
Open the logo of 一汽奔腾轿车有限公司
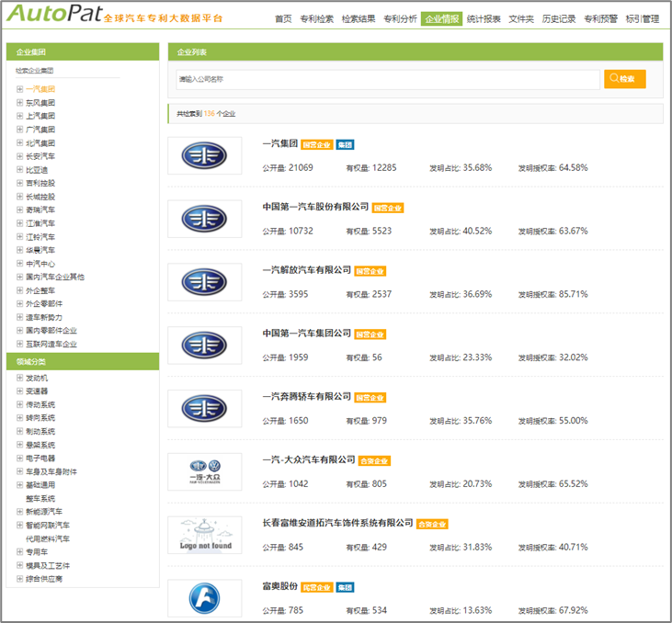pos(204,408)
